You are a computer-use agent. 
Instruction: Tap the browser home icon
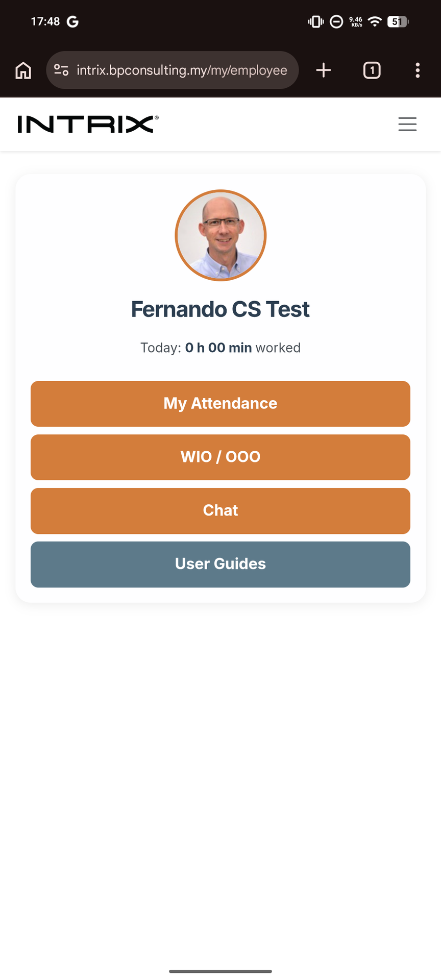[x=23, y=70]
